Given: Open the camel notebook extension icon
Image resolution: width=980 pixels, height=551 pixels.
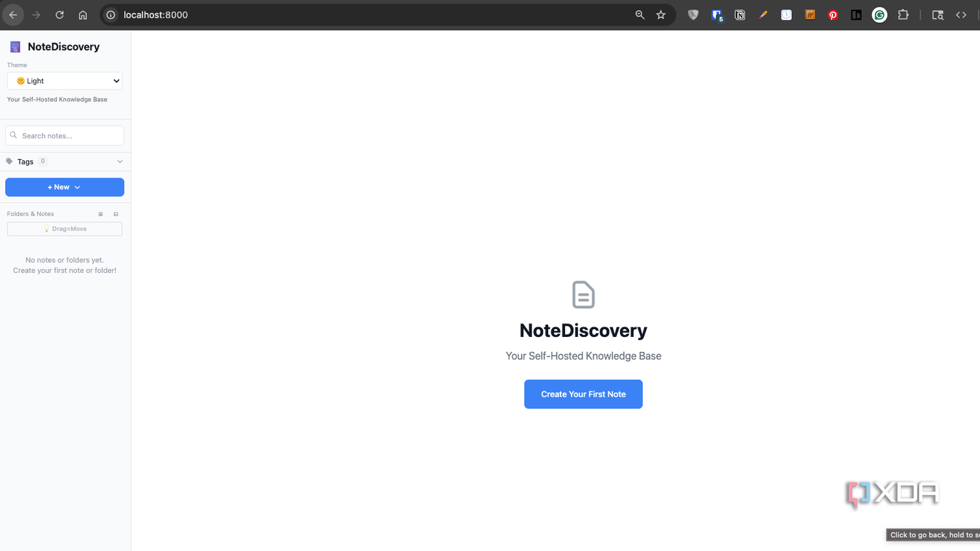Looking at the screenshot, I should tap(810, 15).
